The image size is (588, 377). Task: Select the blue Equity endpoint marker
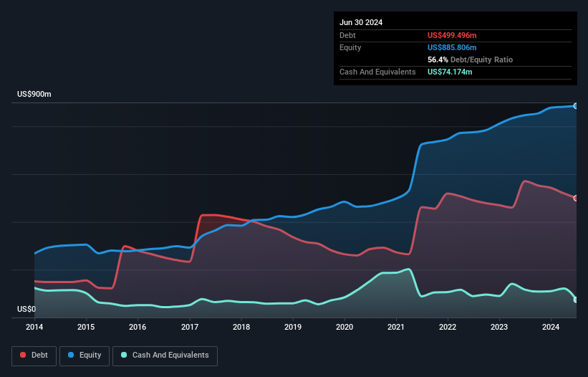[576, 106]
